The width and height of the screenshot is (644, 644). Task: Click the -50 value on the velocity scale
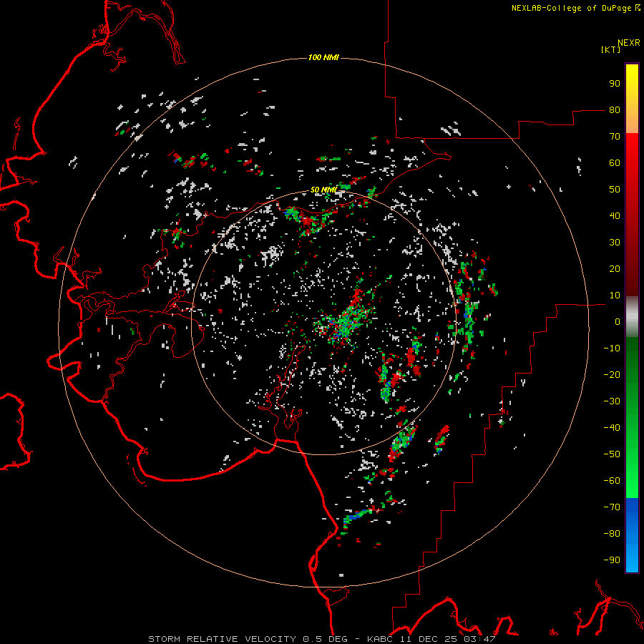point(612,454)
